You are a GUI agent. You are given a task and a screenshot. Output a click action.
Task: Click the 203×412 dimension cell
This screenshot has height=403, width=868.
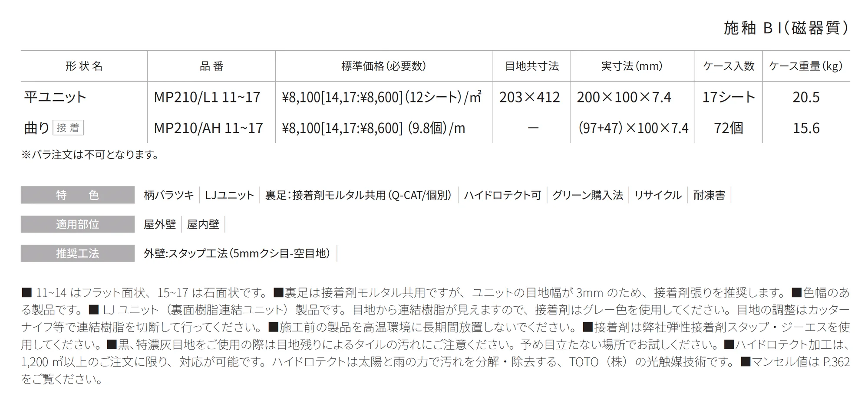click(x=530, y=97)
